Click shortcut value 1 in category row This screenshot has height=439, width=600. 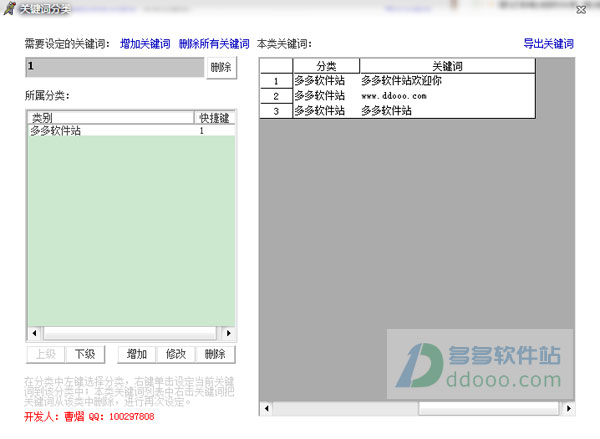tap(202, 131)
